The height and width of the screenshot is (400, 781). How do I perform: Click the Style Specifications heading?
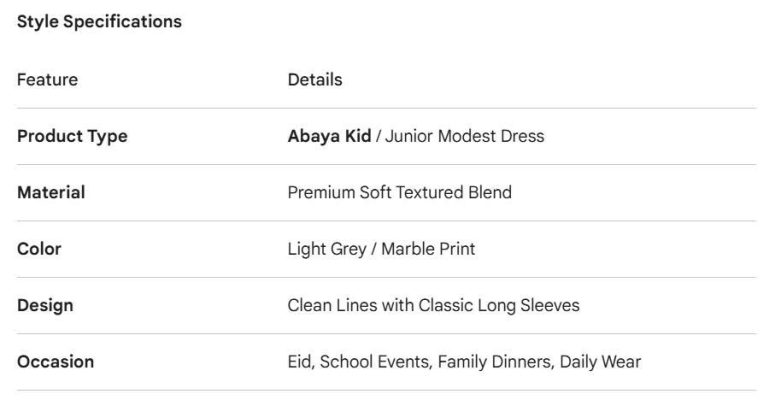(99, 22)
